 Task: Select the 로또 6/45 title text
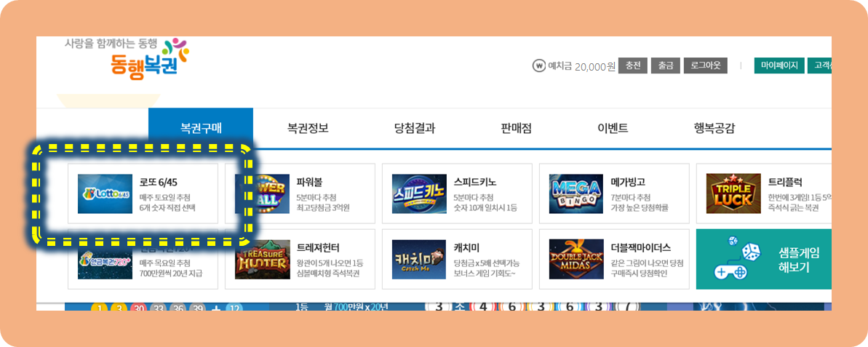[x=159, y=183]
